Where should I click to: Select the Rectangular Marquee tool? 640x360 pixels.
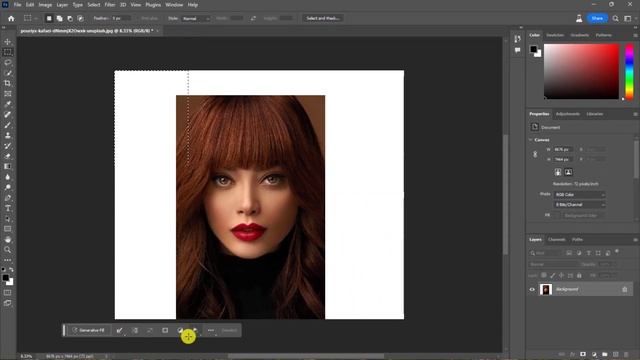(7, 52)
